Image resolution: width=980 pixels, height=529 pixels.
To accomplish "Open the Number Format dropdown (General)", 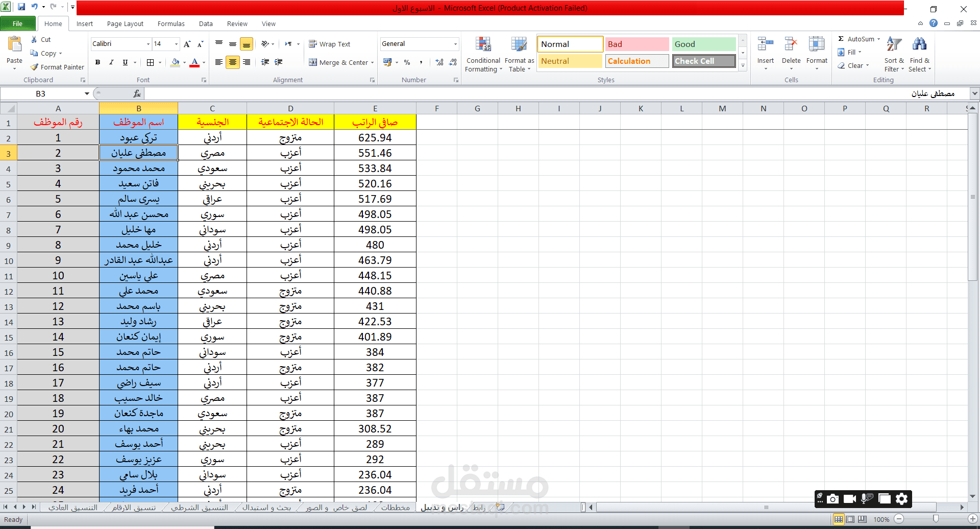I will (455, 44).
